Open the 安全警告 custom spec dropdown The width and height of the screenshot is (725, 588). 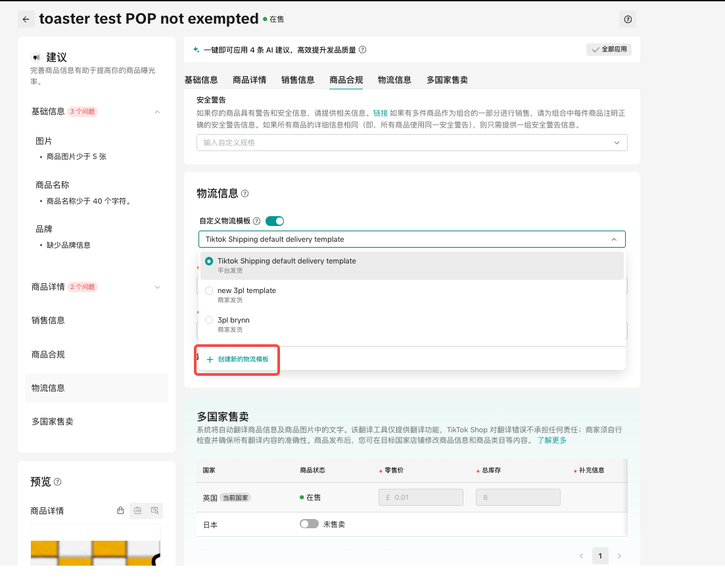(x=411, y=143)
